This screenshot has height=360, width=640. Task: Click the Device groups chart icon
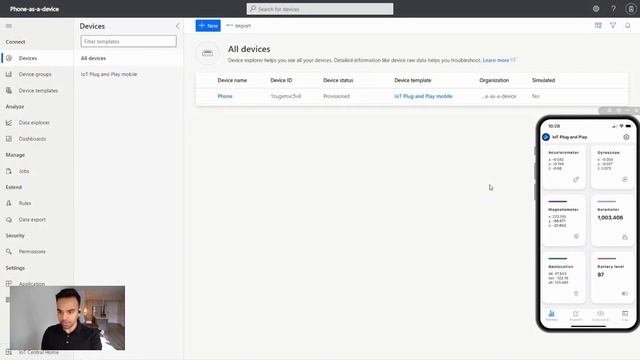pos(9,74)
